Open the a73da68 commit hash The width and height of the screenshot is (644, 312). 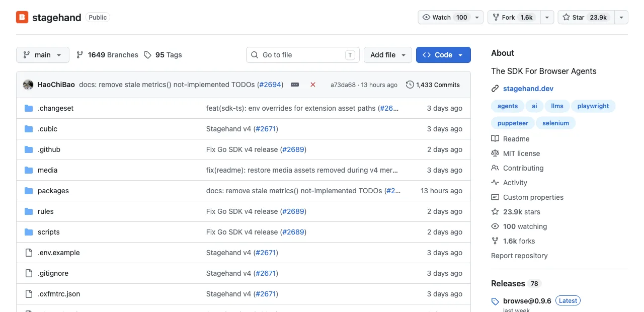click(x=343, y=85)
